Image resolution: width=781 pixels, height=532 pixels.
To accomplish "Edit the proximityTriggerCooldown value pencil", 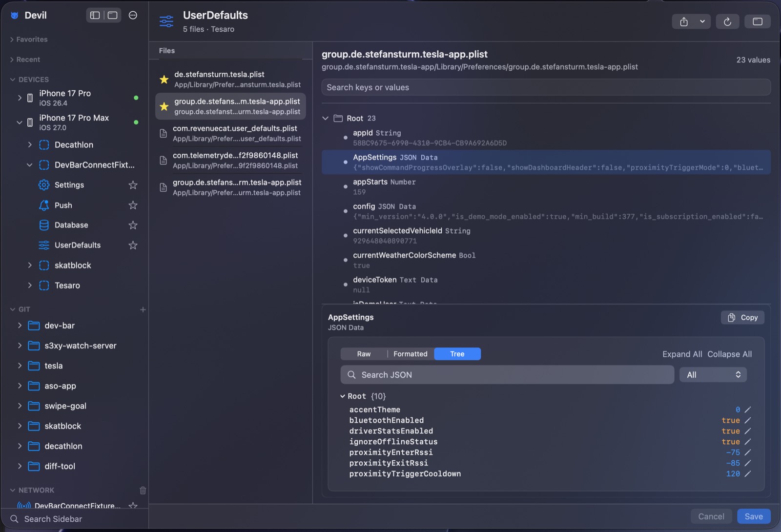I will [x=747, y=474].
